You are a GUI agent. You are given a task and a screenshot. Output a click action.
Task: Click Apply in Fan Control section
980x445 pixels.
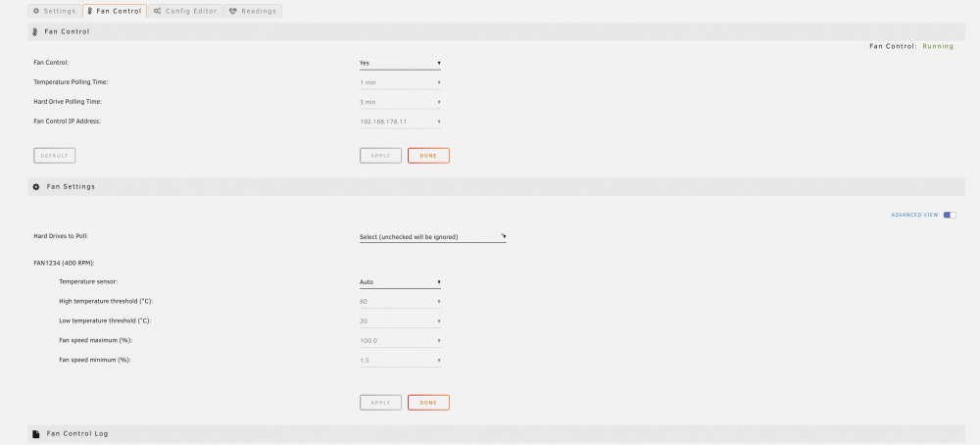click(380, 156)
